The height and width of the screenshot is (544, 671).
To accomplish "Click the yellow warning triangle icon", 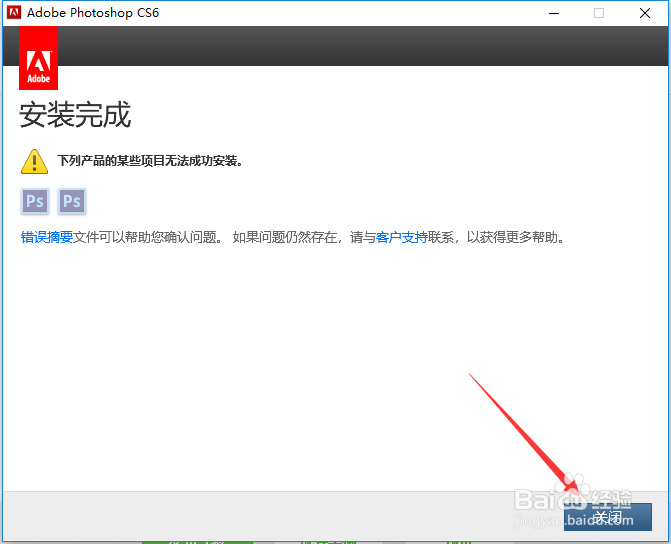I will pyautogui.click(x=34, y=161).
